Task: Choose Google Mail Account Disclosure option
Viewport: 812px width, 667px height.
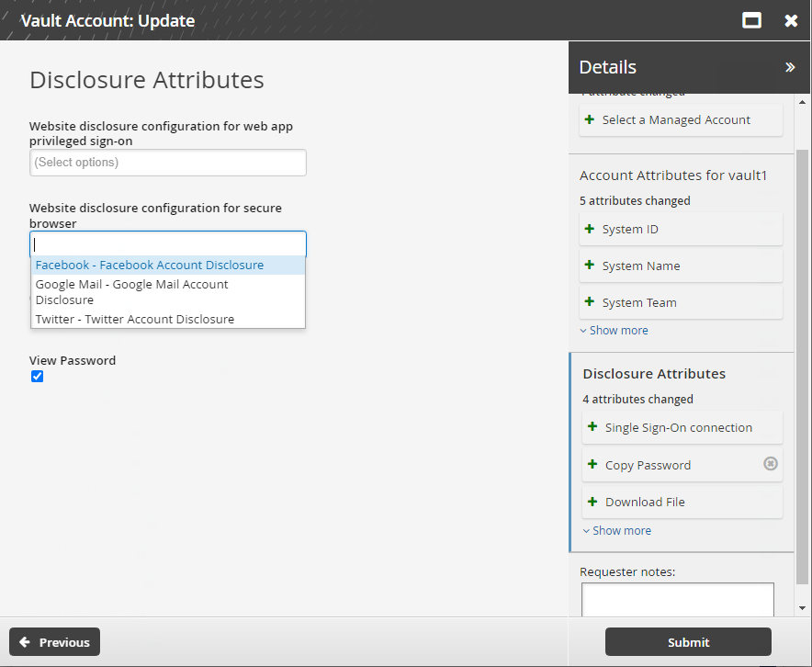Action: 131,292
